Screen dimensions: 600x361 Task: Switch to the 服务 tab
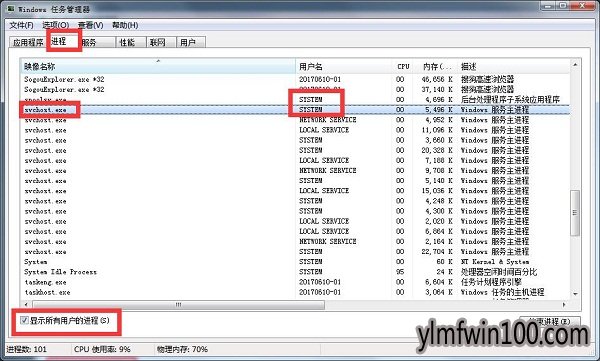tap(98, 42)
